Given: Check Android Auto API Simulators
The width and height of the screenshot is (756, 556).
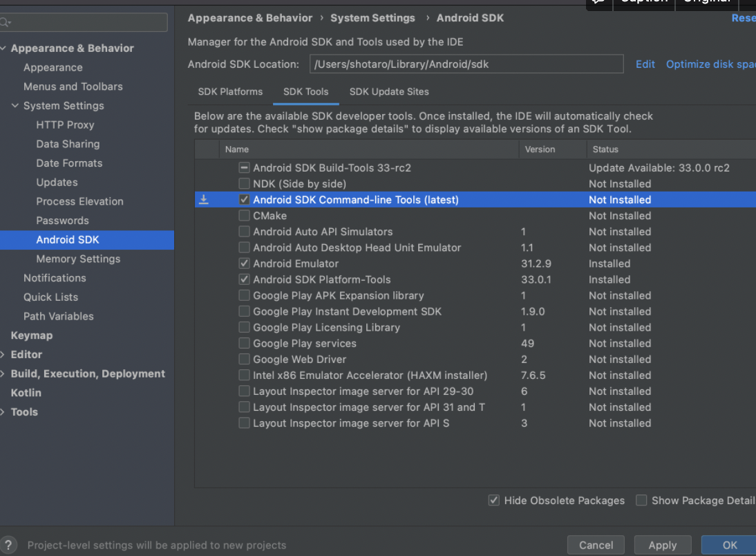Looking at the screenshot, I should [244, 231].
